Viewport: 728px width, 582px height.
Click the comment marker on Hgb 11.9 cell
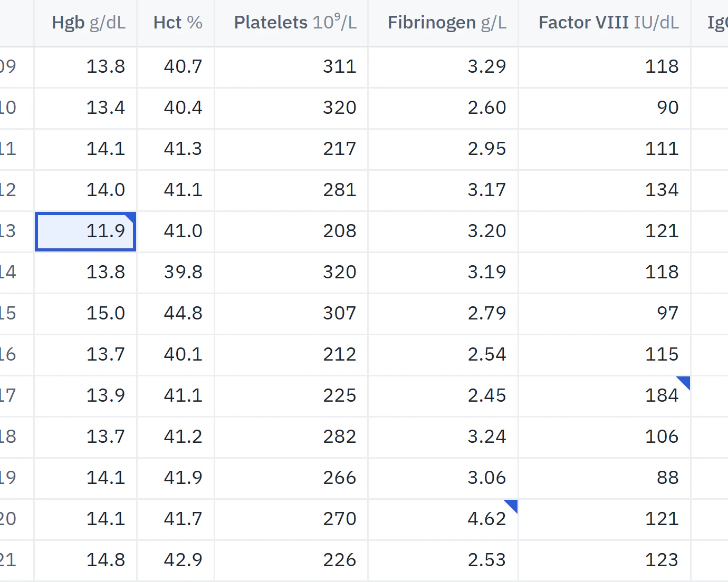point(130,219)
